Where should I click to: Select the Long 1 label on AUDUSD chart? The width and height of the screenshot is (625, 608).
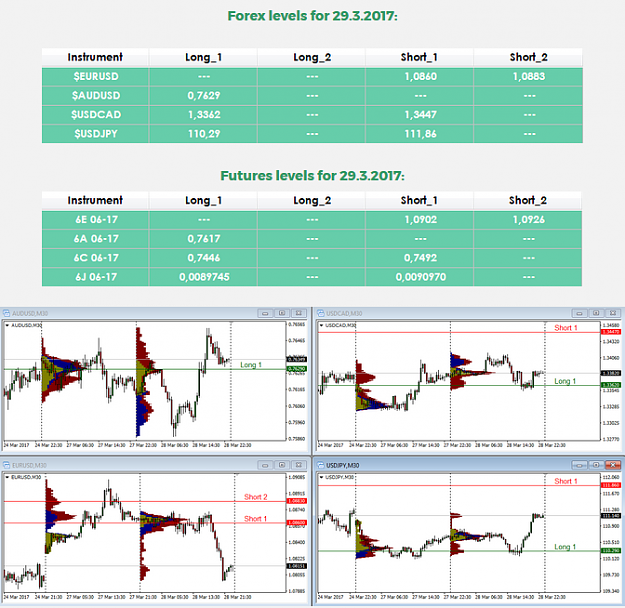[x=251, y=365]
